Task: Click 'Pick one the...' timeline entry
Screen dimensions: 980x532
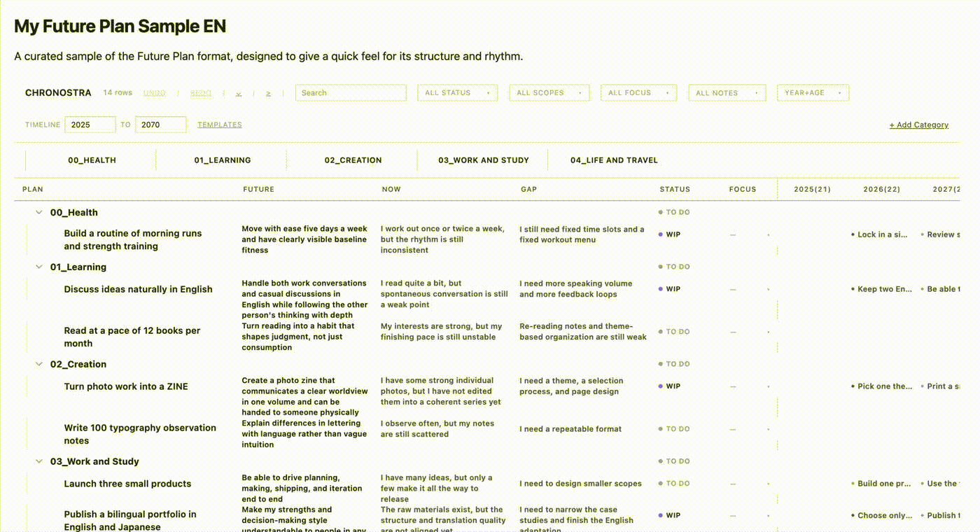Action: pos(881,386)
